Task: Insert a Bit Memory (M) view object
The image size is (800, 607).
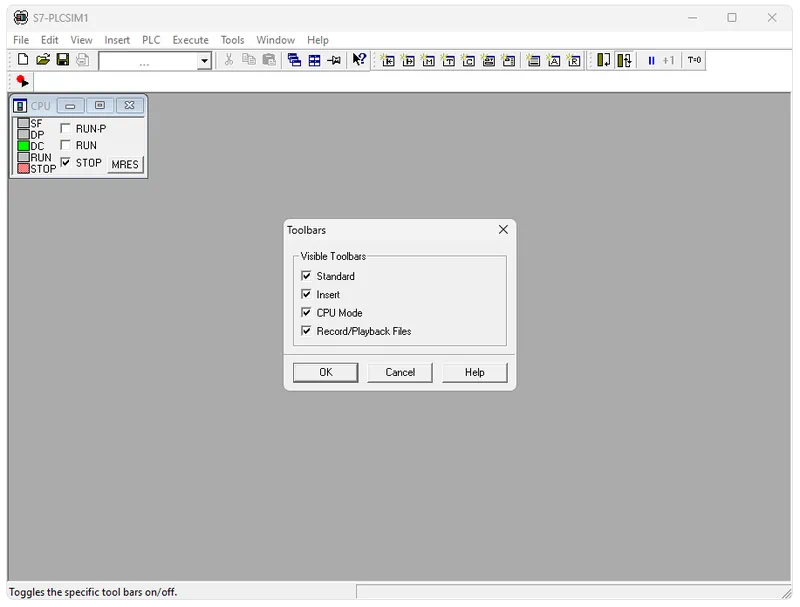Action: pyautogui.click(x=428, y=61)
